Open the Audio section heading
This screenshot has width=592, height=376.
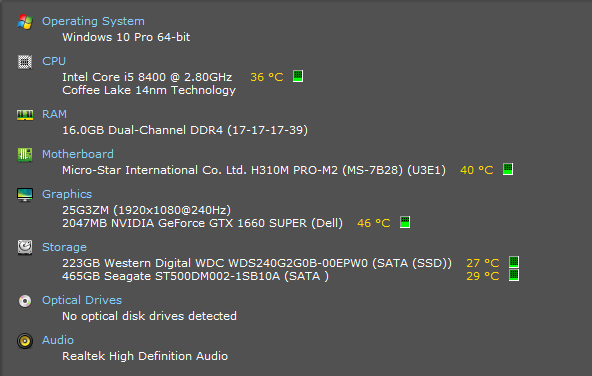click(58, 340)
